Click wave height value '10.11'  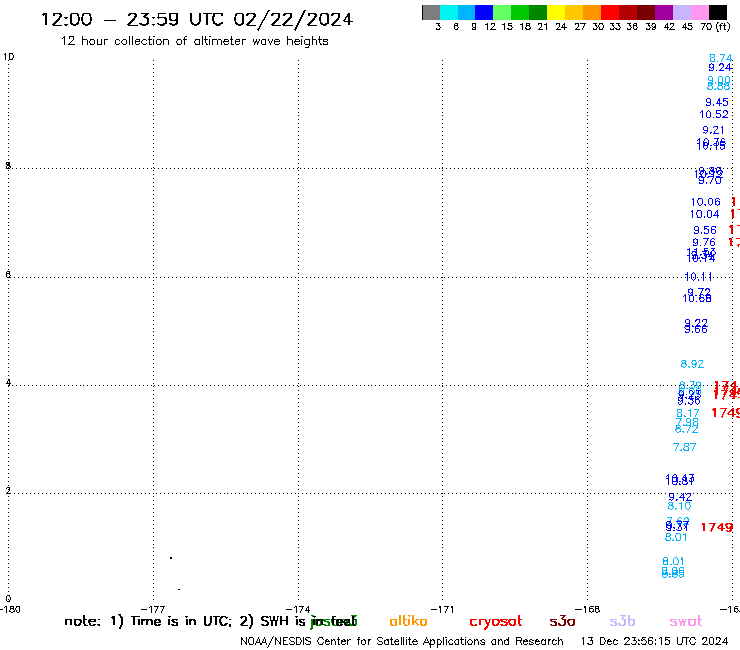pos(698,277)
